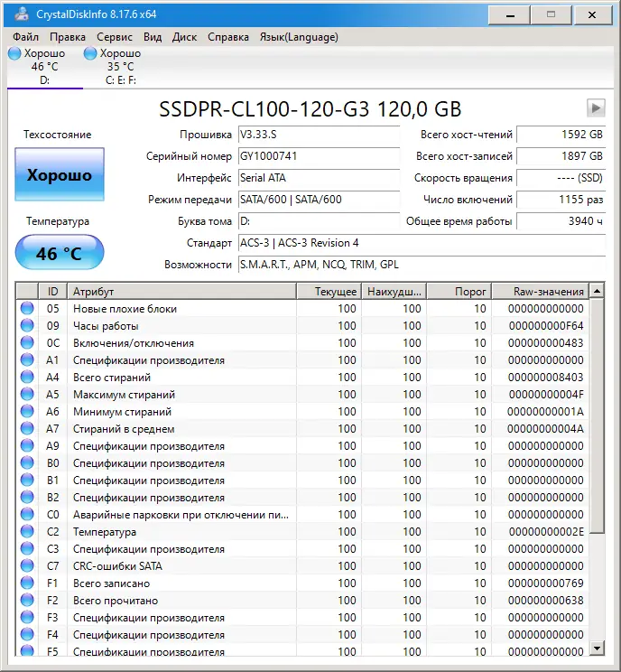Click status orb for attribute C2
621x672 pixels.
click(x=27, y=531)
